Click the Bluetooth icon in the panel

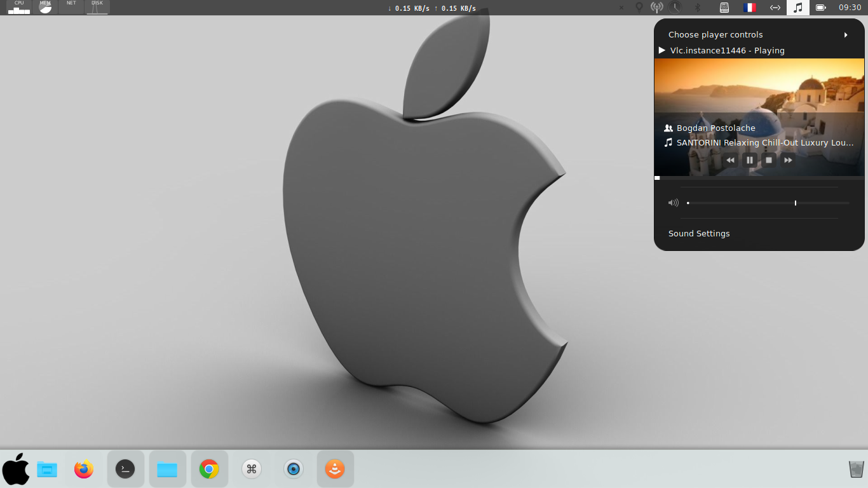point(697,8)
